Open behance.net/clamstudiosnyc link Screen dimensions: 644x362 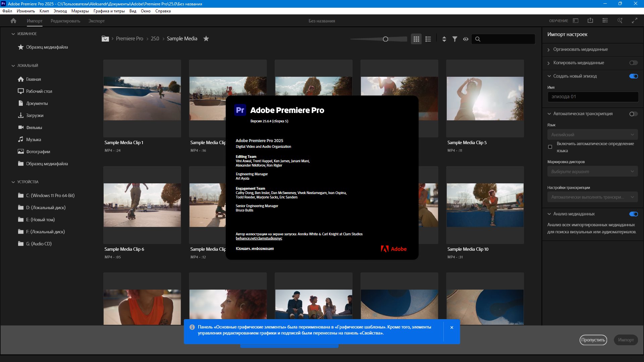click(x=259, y=238)
